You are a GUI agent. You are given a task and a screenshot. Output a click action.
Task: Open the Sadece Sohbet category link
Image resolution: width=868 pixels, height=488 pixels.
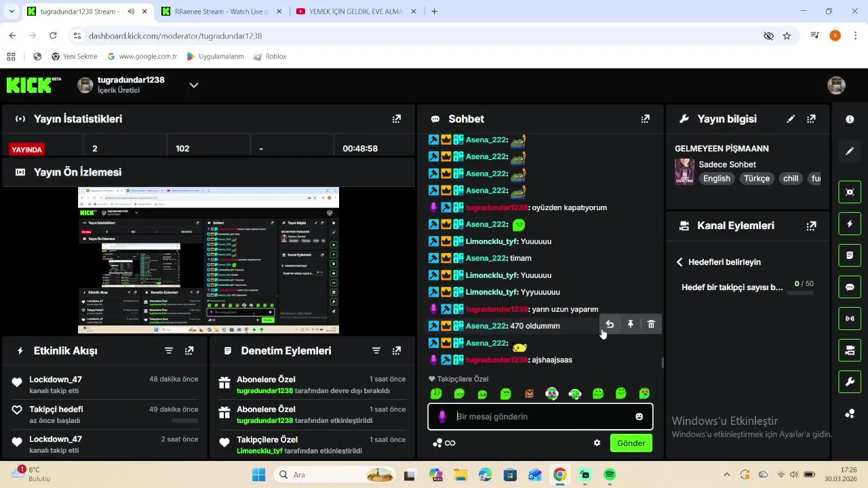pos(727,165)
